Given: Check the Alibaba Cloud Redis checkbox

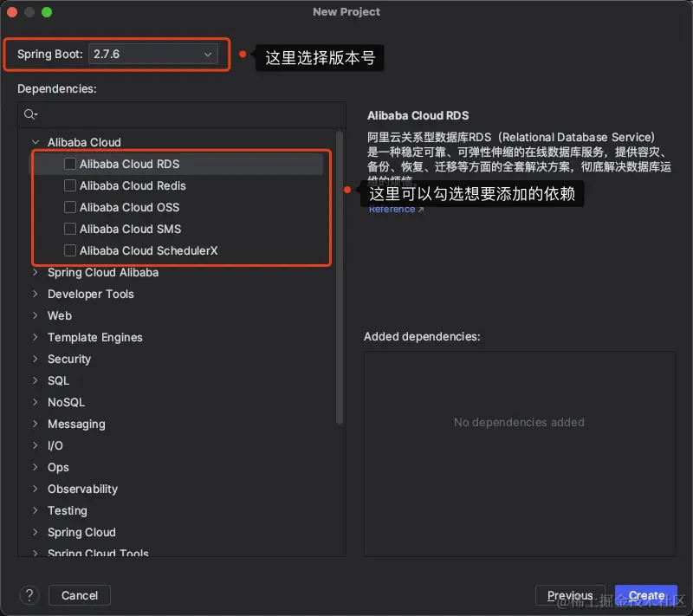Looking at the screenshot, I should (70, 185).
